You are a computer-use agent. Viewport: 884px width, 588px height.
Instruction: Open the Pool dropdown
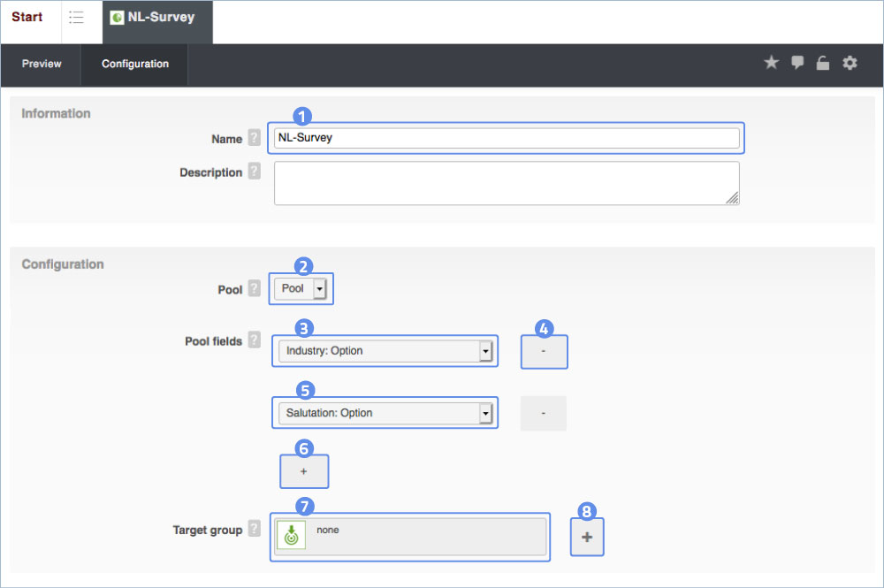pos(301,289)
